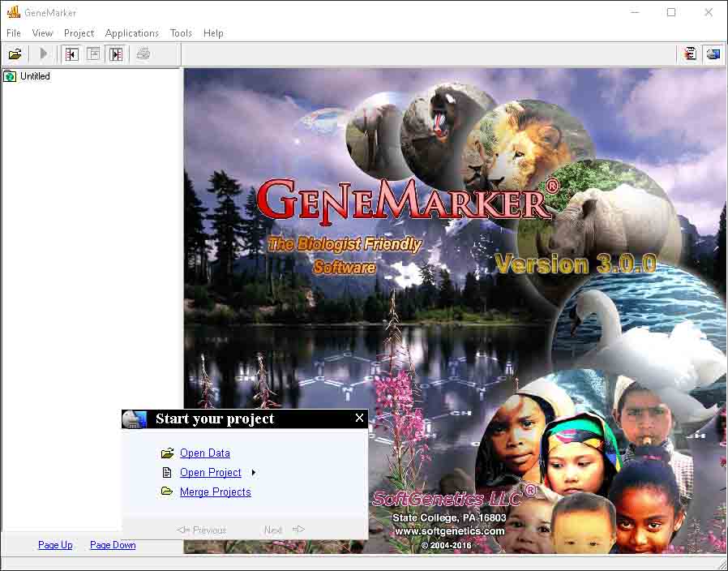This screenshot has height=571, width=728.
Task: Close the Start your project dialog
Action: pyautogui.click(x=359, y=419)
